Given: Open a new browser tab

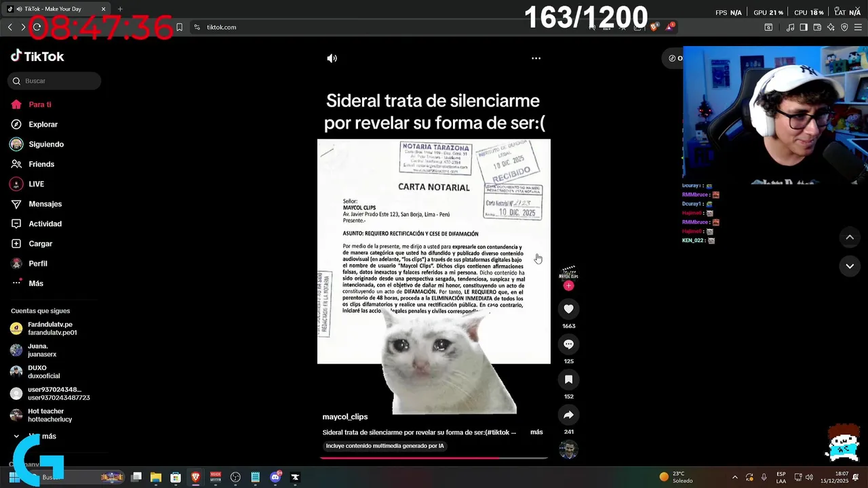Looking at the screenshot, I should click(120, 9).
